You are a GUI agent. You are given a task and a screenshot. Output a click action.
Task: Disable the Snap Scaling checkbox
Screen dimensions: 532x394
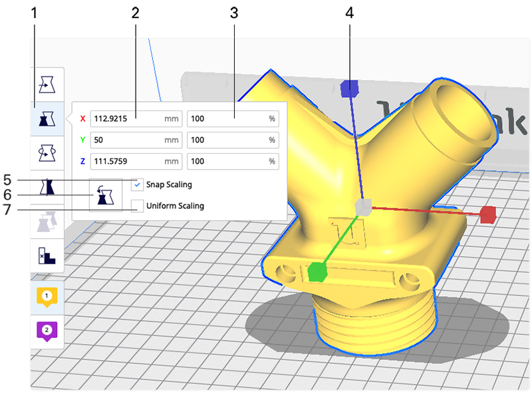pos(138,184)
